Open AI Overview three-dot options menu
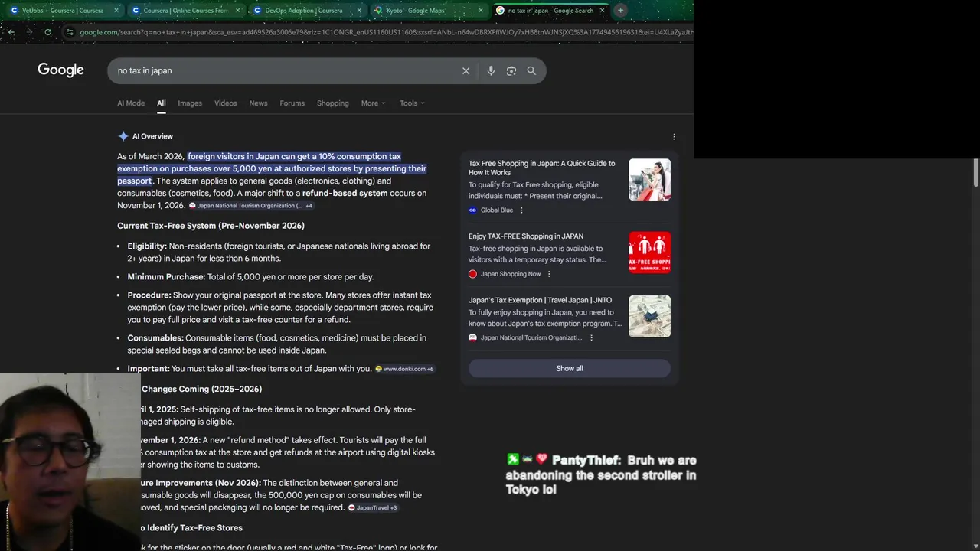This screenshot has height=551, width=980. pyautogui.click(x=674, y=136)
